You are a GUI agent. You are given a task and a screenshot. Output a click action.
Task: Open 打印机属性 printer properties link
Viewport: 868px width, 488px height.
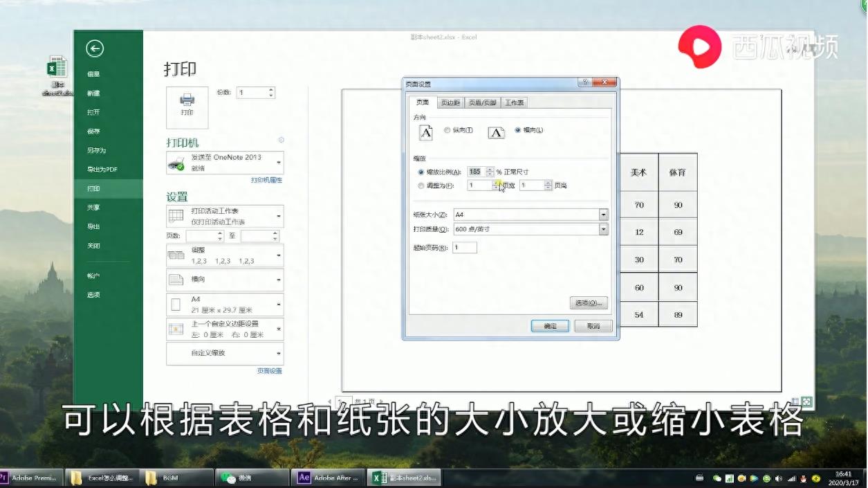click(x=266, y=179)
